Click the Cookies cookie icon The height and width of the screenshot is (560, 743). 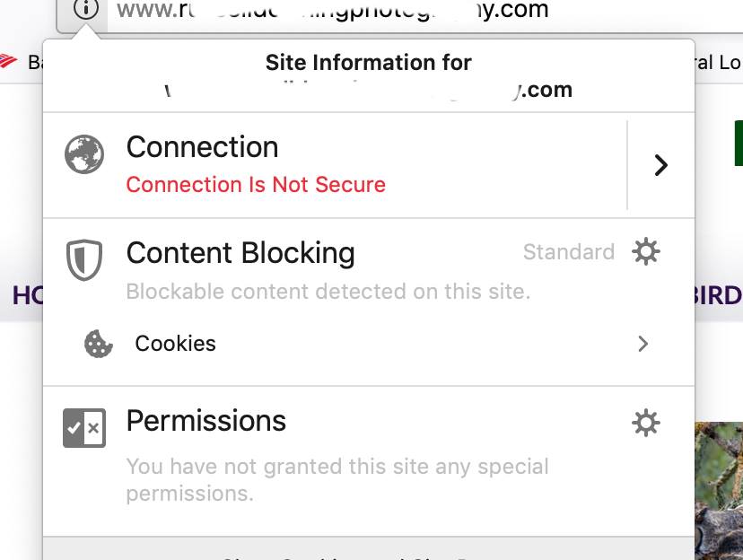click(x=98, y=344)
